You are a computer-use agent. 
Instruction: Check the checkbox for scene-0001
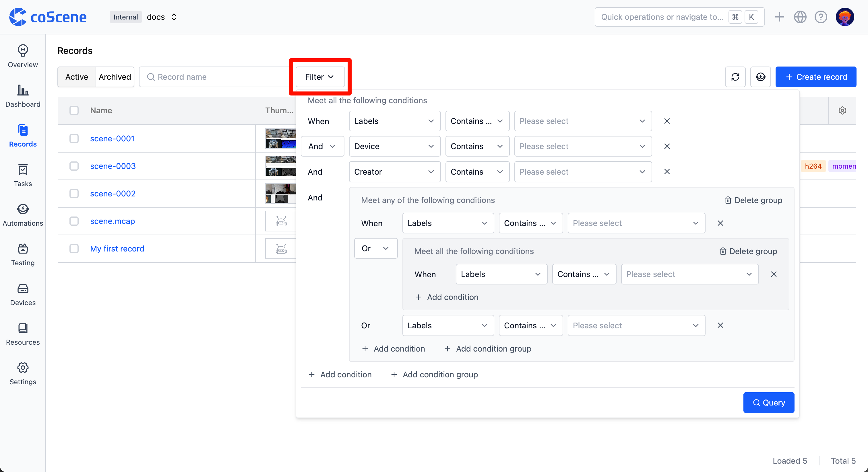pos(74,138)
